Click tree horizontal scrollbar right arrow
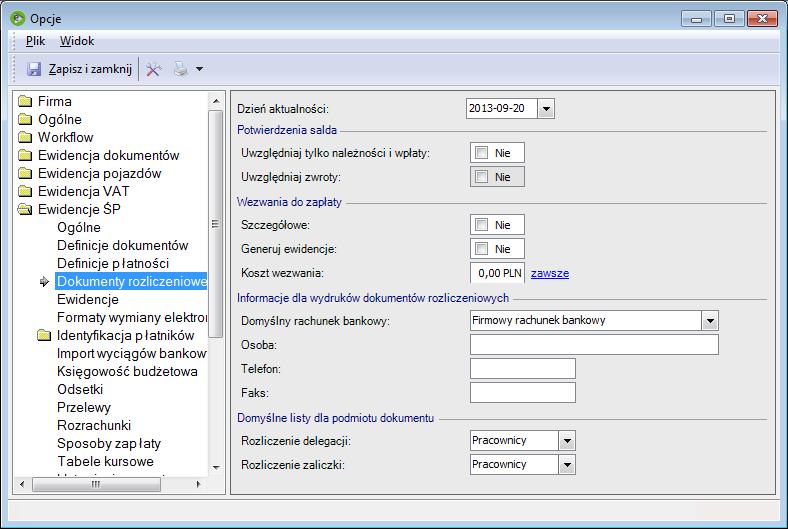 click(199, 484)
